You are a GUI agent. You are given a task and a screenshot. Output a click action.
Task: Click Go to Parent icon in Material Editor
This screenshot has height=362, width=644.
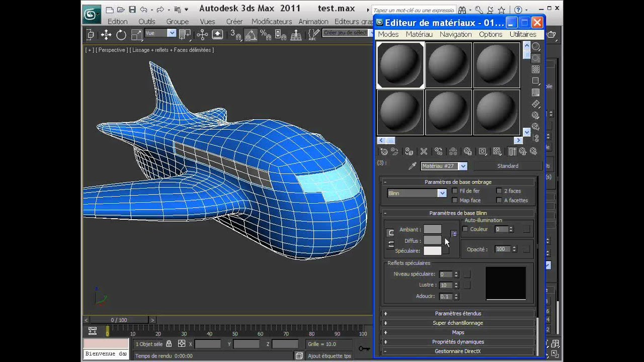523,151
